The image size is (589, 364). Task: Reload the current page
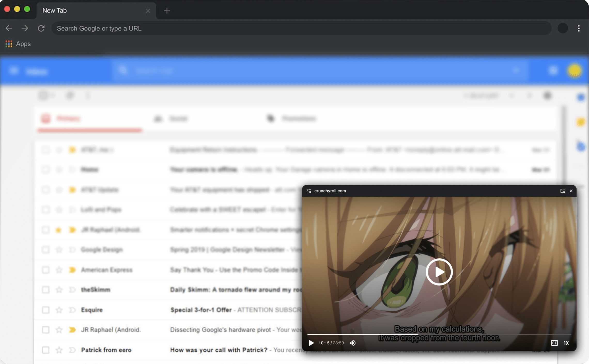(41, 28)
